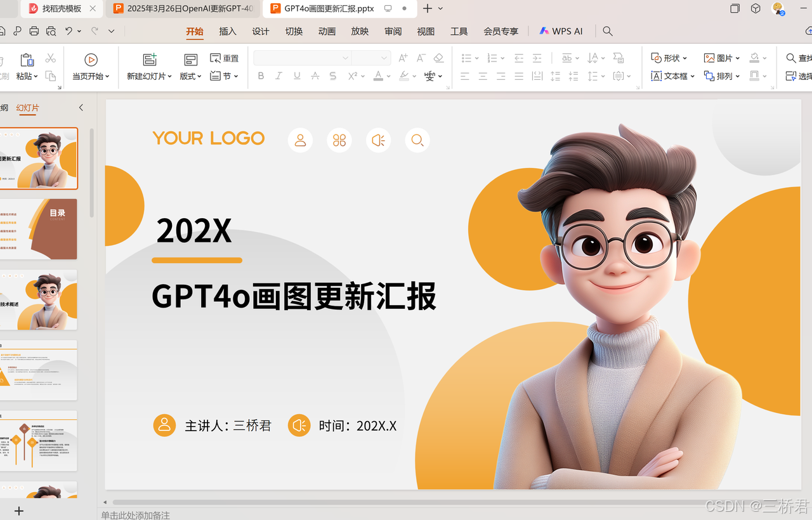Click the new slide (新建幻灯片) icon

pyautogui.click(x=150, y=60)
